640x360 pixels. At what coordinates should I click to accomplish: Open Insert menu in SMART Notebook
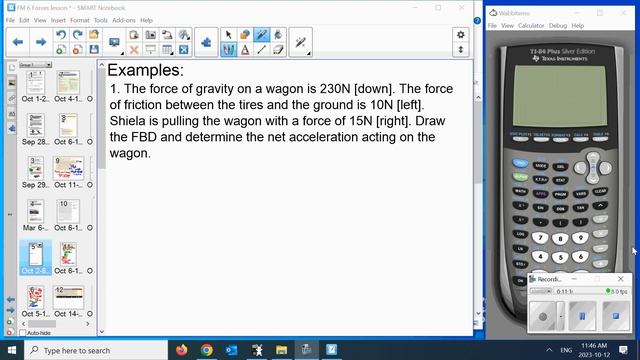(58, 20)
